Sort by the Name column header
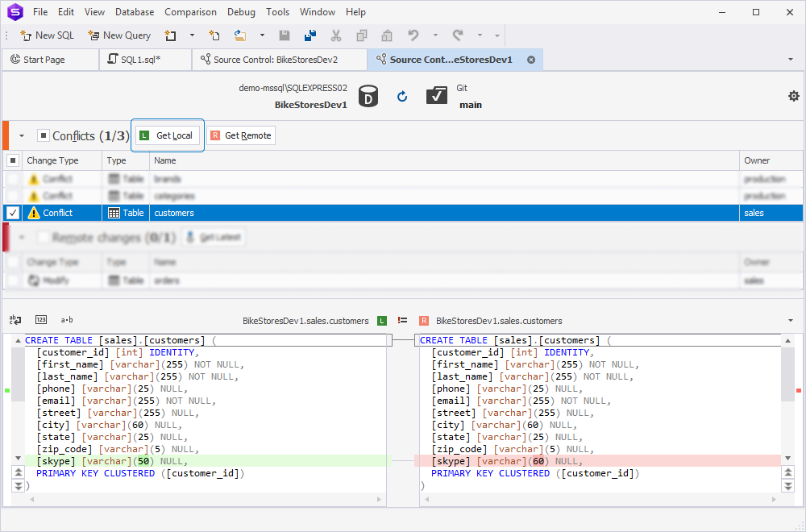Image resolution: width=806 pixels, height=532 pixels. tap(444, 160)
